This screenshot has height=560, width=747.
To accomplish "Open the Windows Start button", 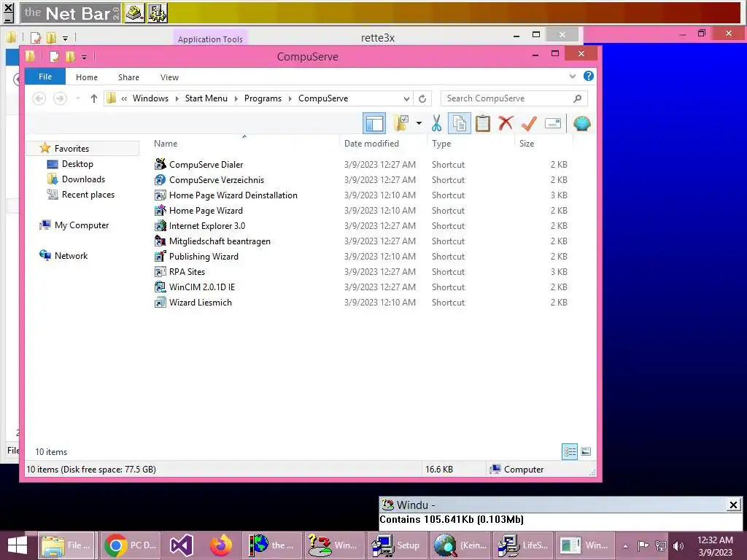I will point(18,545).
